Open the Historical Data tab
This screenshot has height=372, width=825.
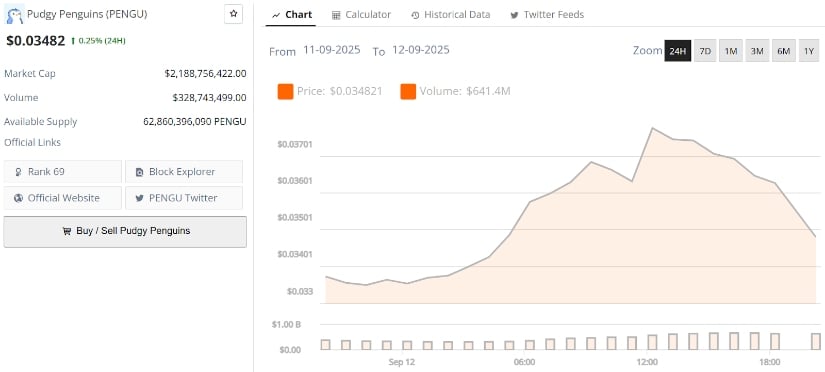[451, 15]
